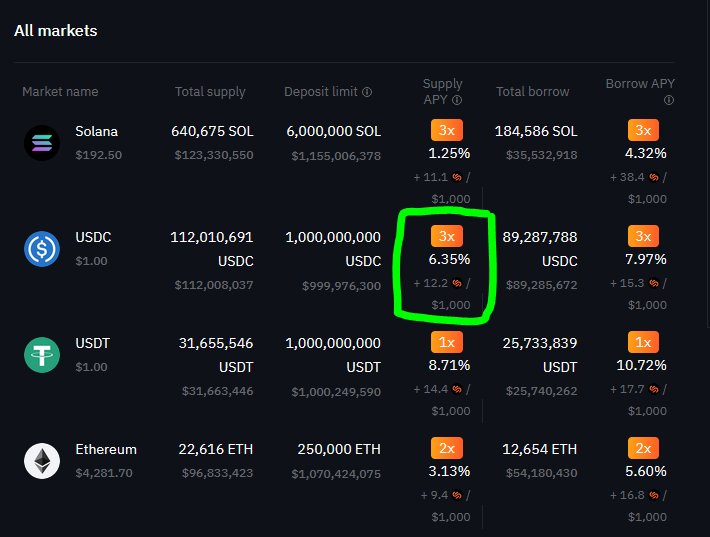Click points icon beside +15.3 USDC borrow
Viewport: 710px width, 537px height.
click(x=654, y=283)
